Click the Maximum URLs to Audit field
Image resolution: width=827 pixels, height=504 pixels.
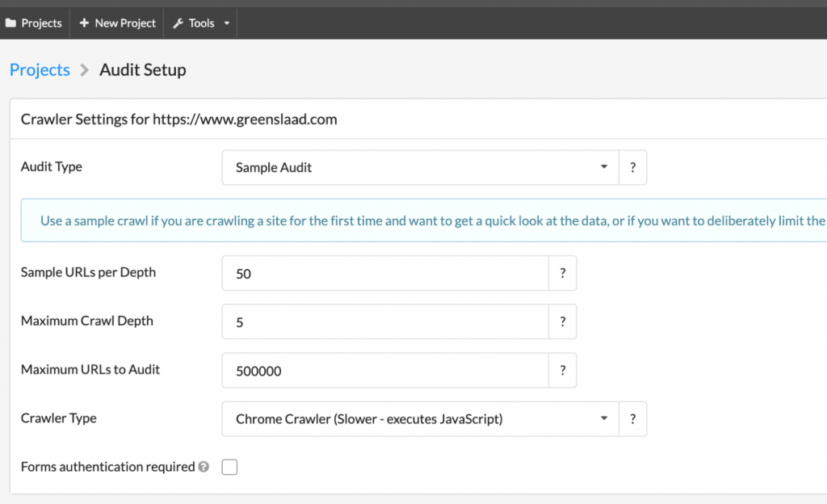click(x=384, y=370)
